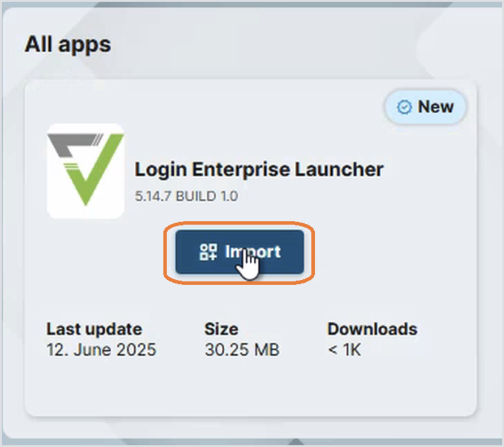
Task: Click the "All apps" section heading
Action: point(68,45)
